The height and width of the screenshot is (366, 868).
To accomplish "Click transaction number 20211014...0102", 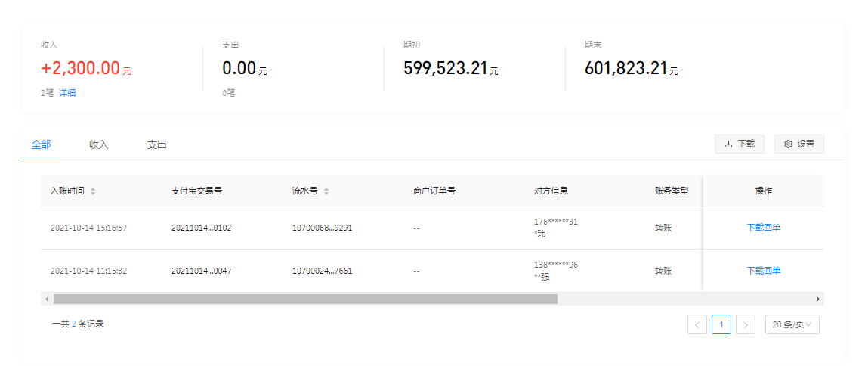I will 201,228.
